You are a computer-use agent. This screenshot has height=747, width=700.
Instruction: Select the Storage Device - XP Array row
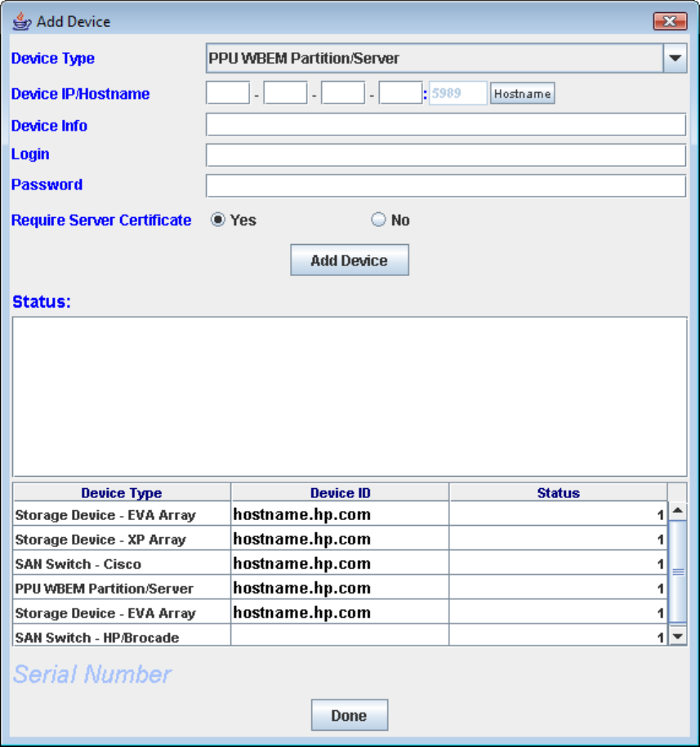pyautogui.click(x=340, y=539)
